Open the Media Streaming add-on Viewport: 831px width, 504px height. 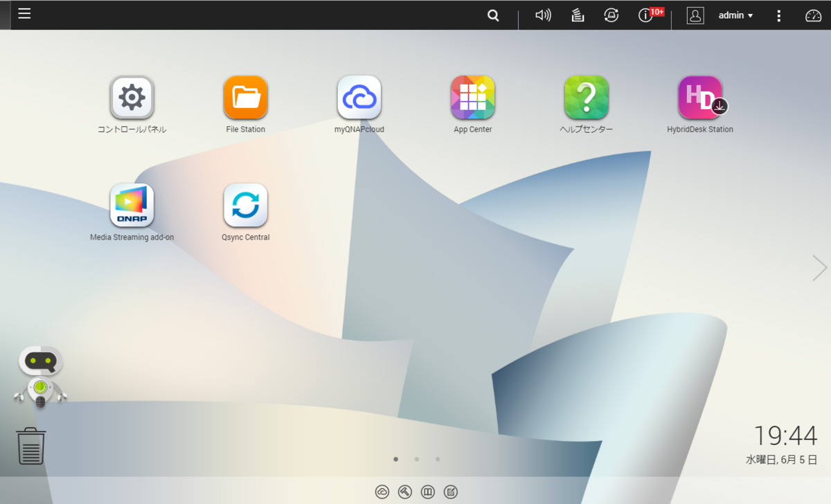point(132,204)
